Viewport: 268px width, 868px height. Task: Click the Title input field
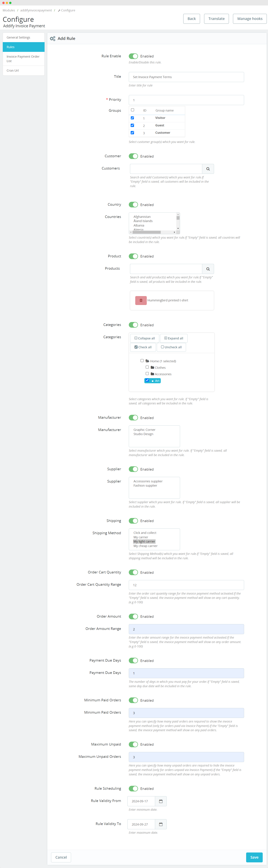(x=186, y=77)
